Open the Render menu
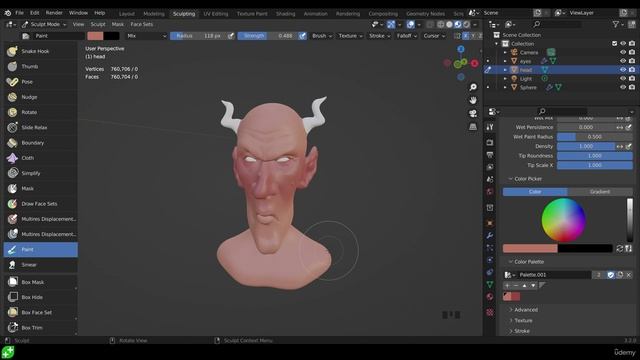This screenshot has height=360, width=640. pos(54,13)
